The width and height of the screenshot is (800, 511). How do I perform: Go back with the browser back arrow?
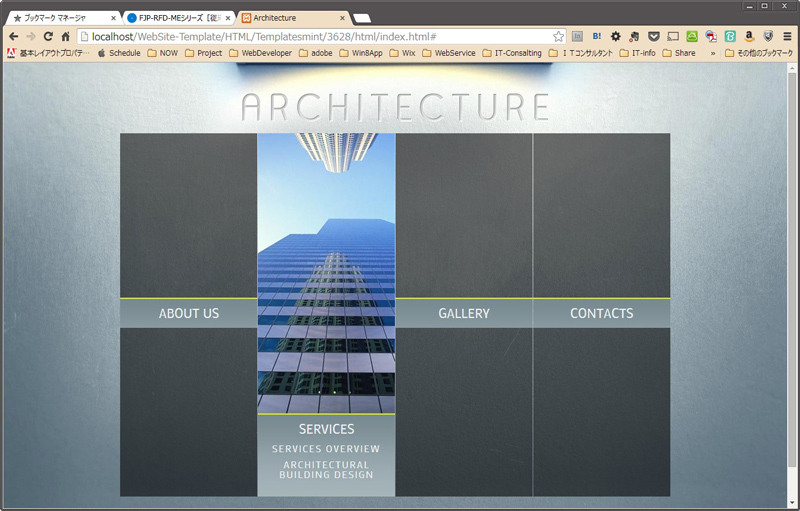point(14,36)
